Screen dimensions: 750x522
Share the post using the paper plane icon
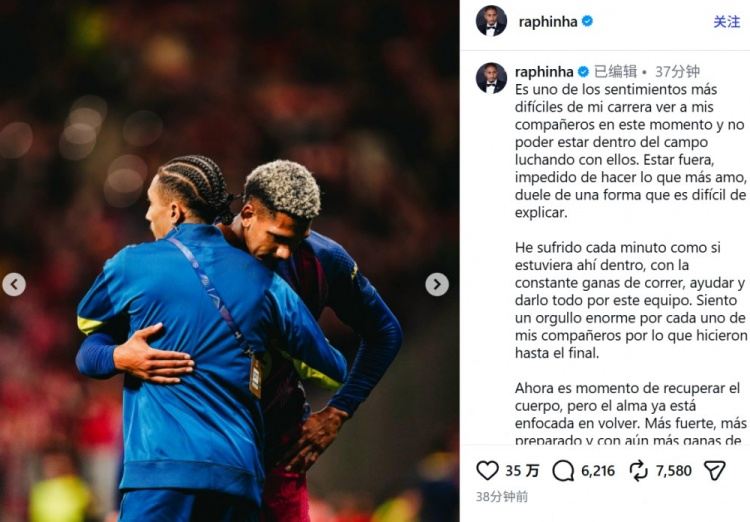pos(715,470)
